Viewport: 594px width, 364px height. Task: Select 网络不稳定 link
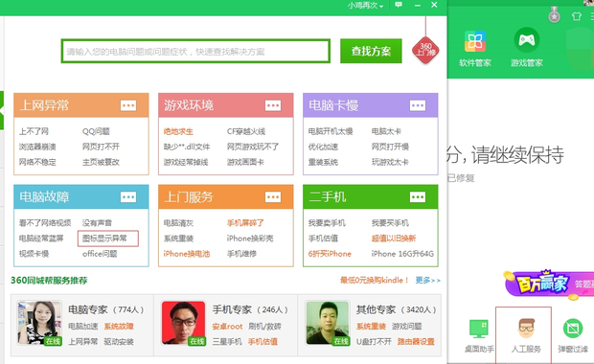click(x=37, y=162)
